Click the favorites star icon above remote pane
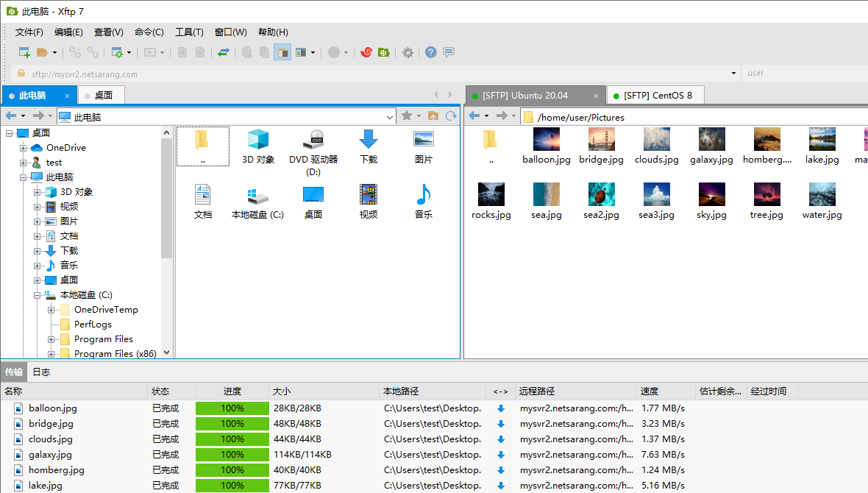868x493 pixels. click(407, 116)
